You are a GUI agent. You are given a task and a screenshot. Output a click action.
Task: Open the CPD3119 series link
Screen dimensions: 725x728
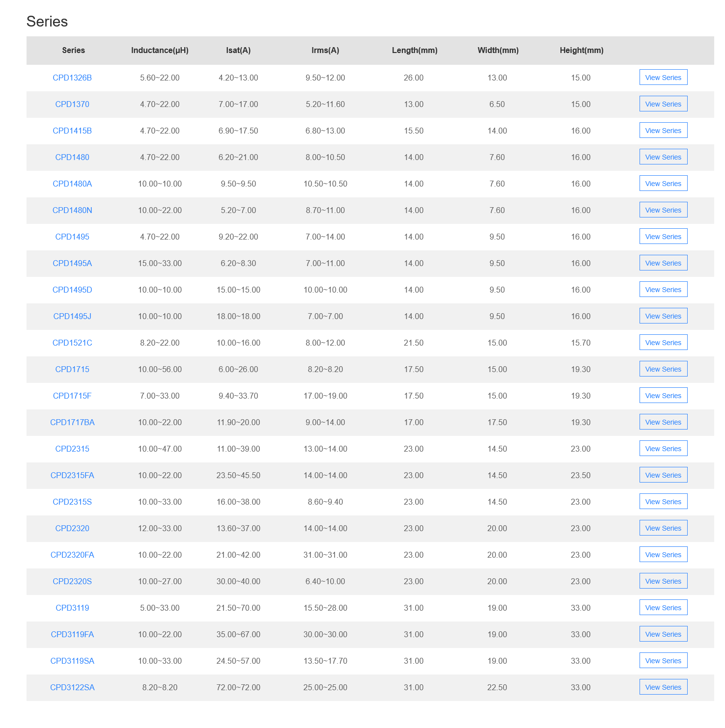(x=72, y=608)
